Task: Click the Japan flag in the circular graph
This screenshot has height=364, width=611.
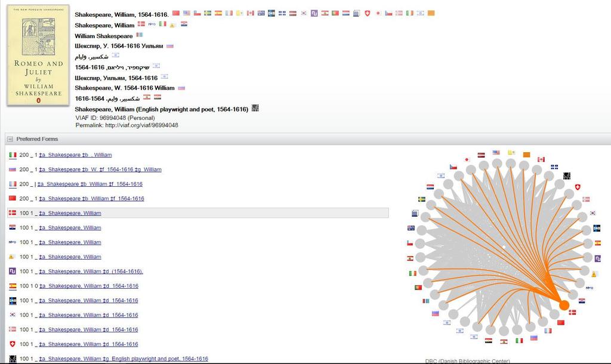Action: [467, 159]
